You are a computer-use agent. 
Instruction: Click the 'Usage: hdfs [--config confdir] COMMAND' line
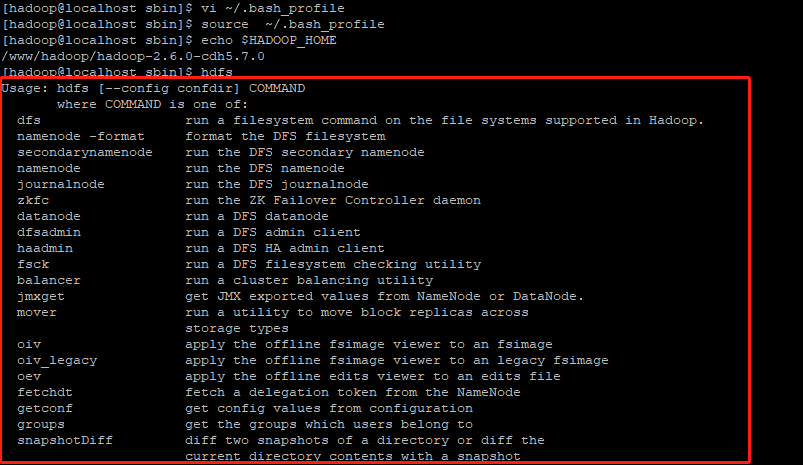tap(153, 88)
